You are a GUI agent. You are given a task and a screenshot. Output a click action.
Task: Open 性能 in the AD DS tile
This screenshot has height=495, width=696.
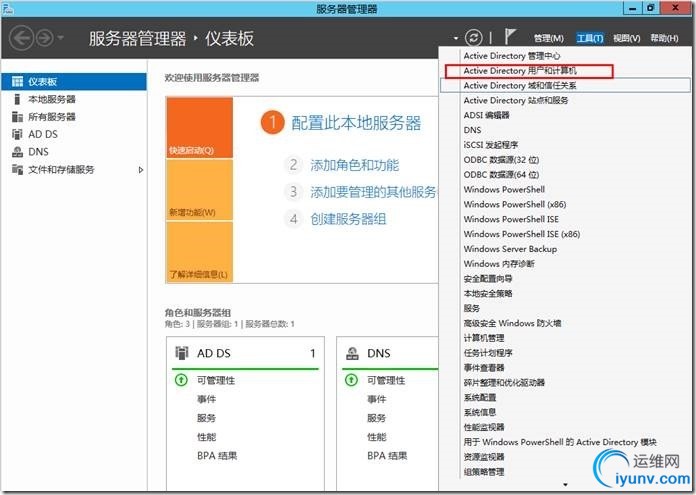pos(206,437)
